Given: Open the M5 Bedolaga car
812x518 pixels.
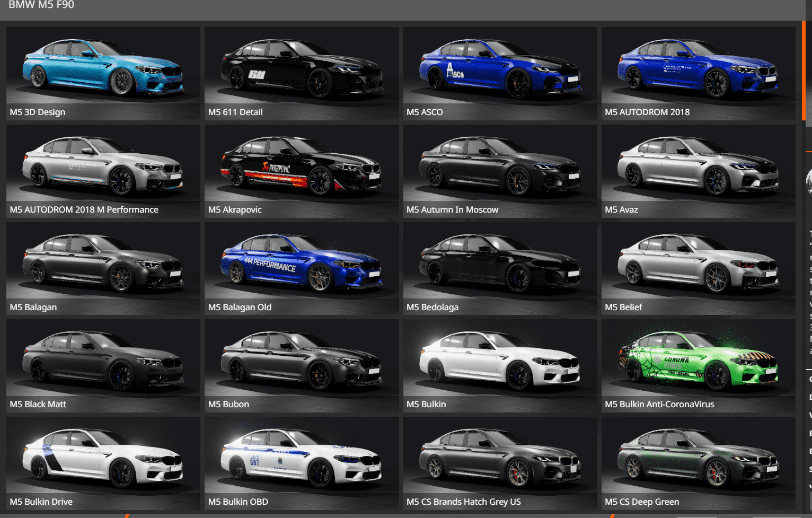Looking at the screenshot, I should [x=500, y=268].
